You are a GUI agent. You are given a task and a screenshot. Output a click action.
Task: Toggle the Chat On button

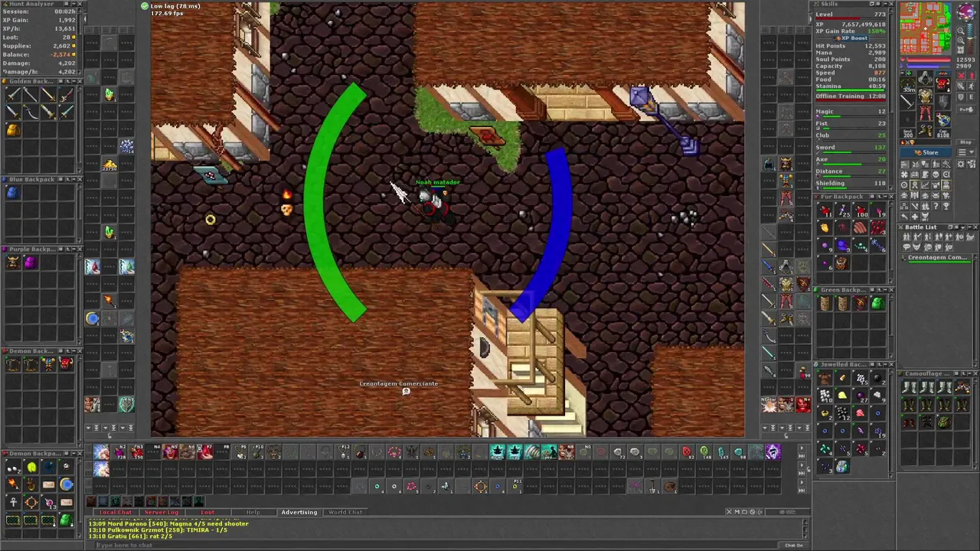[793, 545]
